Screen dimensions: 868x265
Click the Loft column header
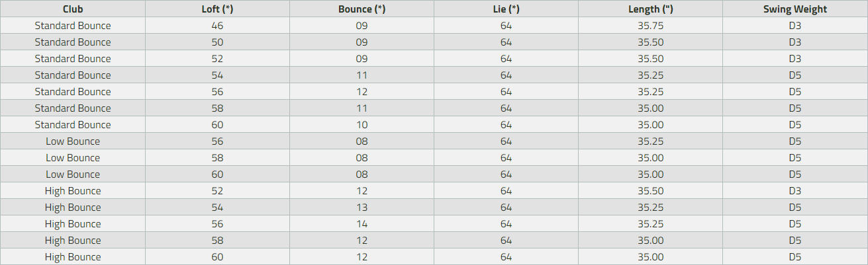(x=217, y=9)
